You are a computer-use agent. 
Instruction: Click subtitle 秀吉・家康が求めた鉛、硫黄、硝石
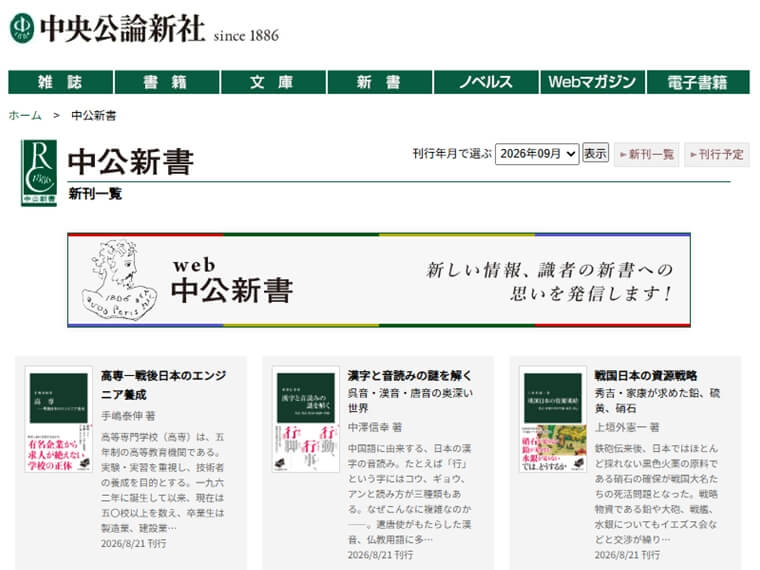(657, 400)
